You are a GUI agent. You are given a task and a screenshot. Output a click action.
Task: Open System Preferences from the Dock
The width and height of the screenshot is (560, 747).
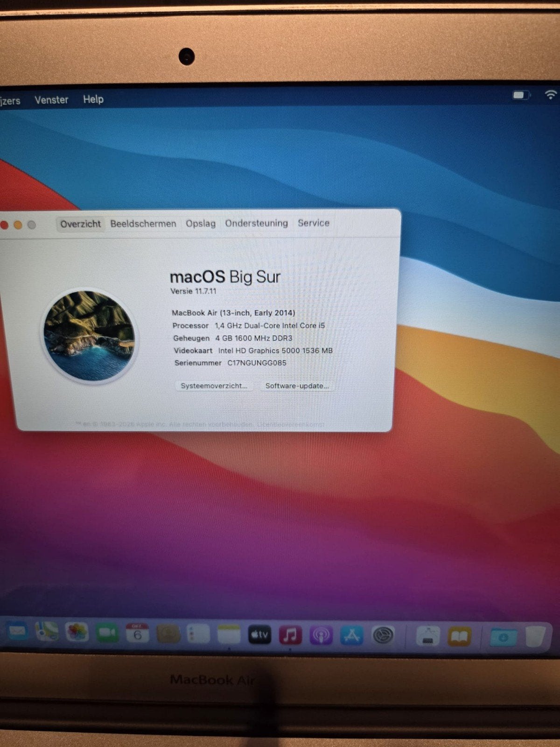(x=383, y=635)
